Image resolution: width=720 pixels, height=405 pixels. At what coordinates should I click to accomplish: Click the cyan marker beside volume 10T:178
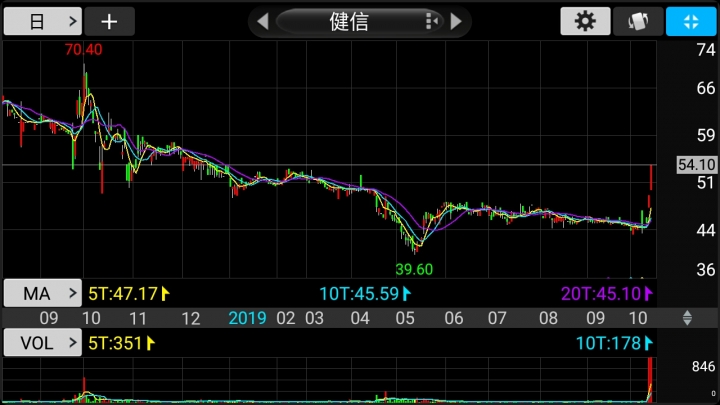point(648,343)
